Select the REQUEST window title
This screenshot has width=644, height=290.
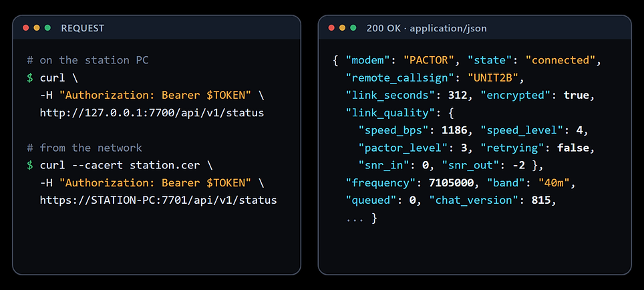point(83,28)
